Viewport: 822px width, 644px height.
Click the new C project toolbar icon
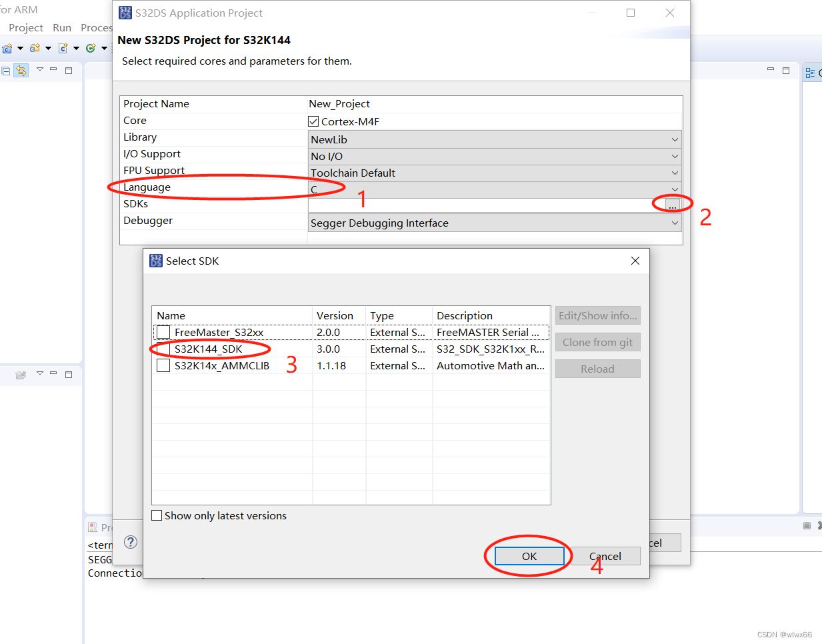pos(7,48)
